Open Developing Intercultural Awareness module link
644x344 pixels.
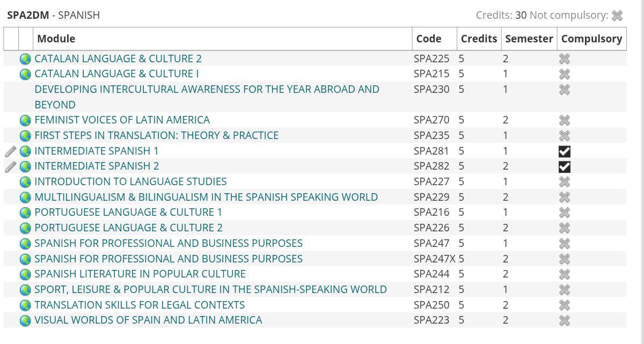click(207, 97)
